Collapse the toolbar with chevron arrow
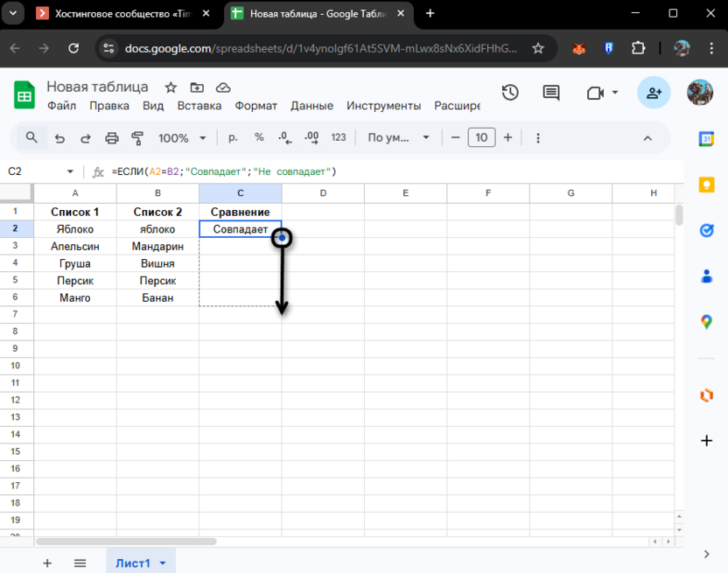 click(x=648, y=138)
